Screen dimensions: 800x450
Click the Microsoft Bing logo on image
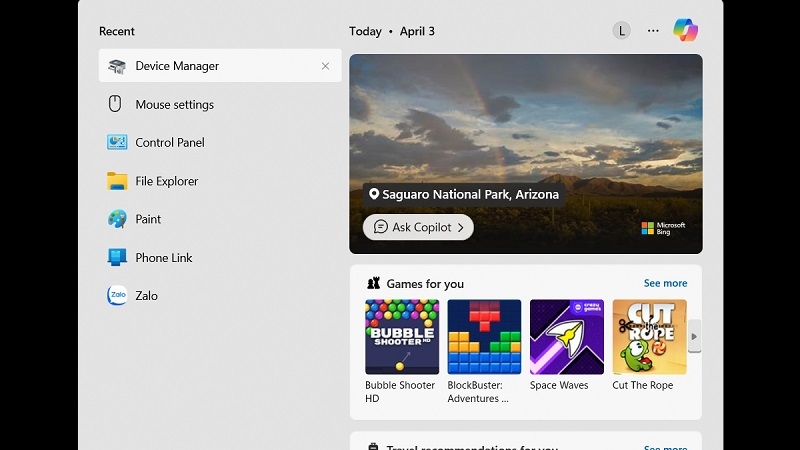[x=663, y=228]
